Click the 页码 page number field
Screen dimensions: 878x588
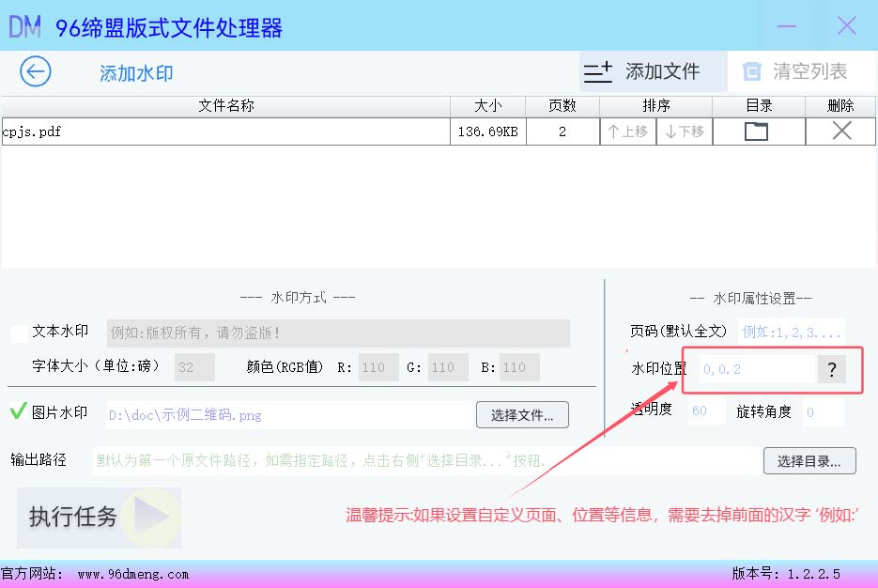791,332
